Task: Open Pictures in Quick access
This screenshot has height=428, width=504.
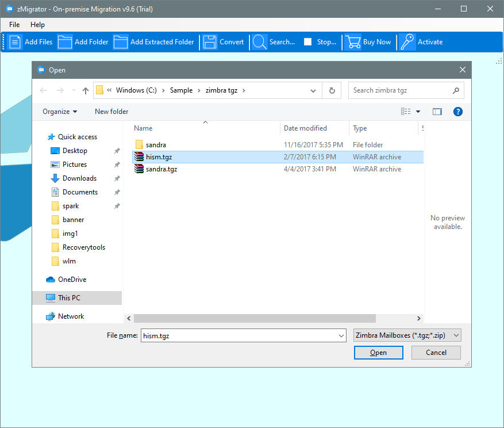Action: [75, 165]
